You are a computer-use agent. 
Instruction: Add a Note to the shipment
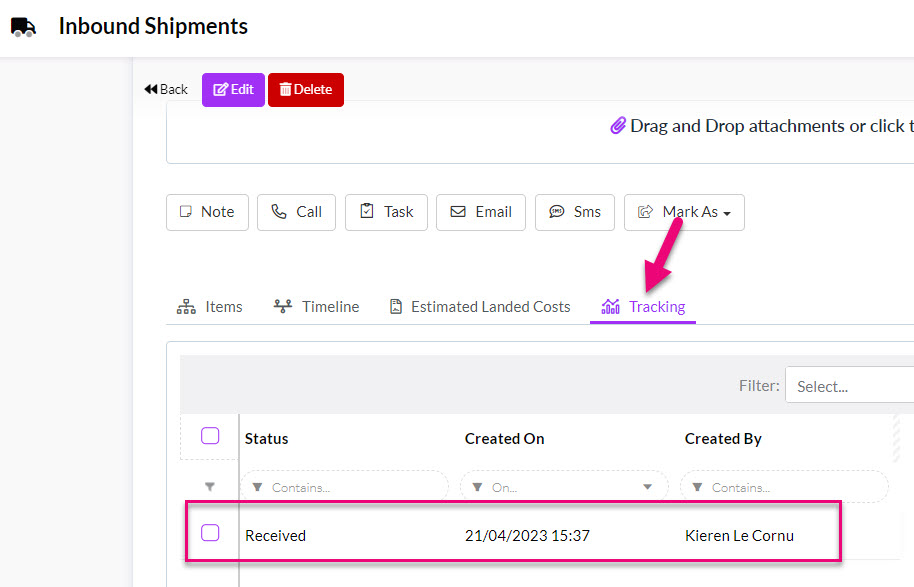(x=208, y=212)
